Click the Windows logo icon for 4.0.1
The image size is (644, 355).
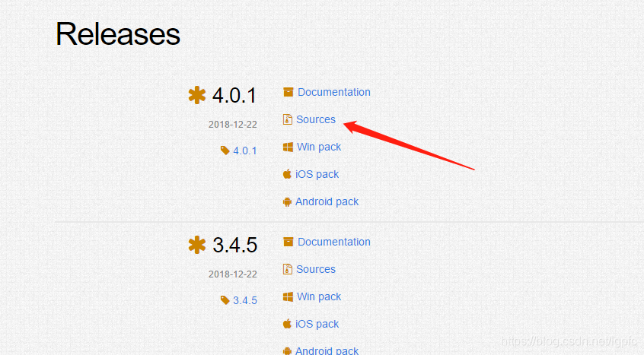point(288,147)
